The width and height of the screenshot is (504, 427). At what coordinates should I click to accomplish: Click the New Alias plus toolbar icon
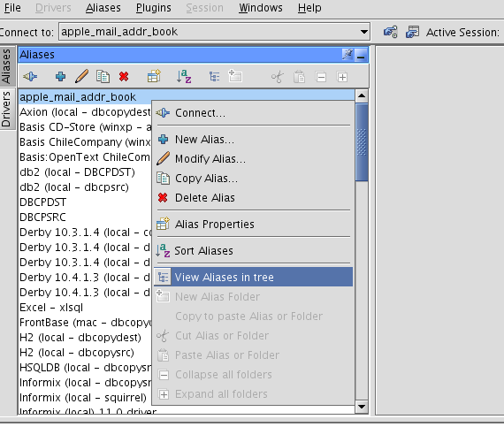click(60, 76)
